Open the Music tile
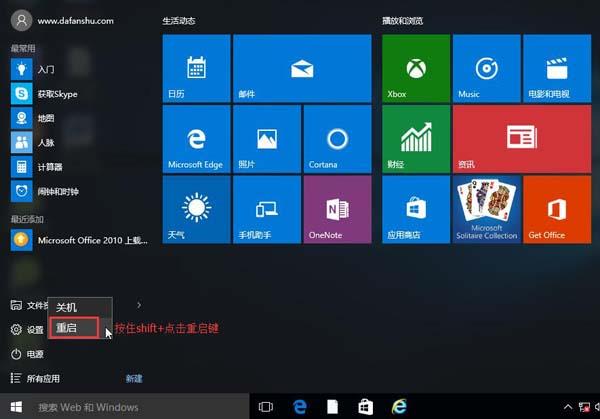The width and height of the screenshot is (600, 419). tap(486, 68)
